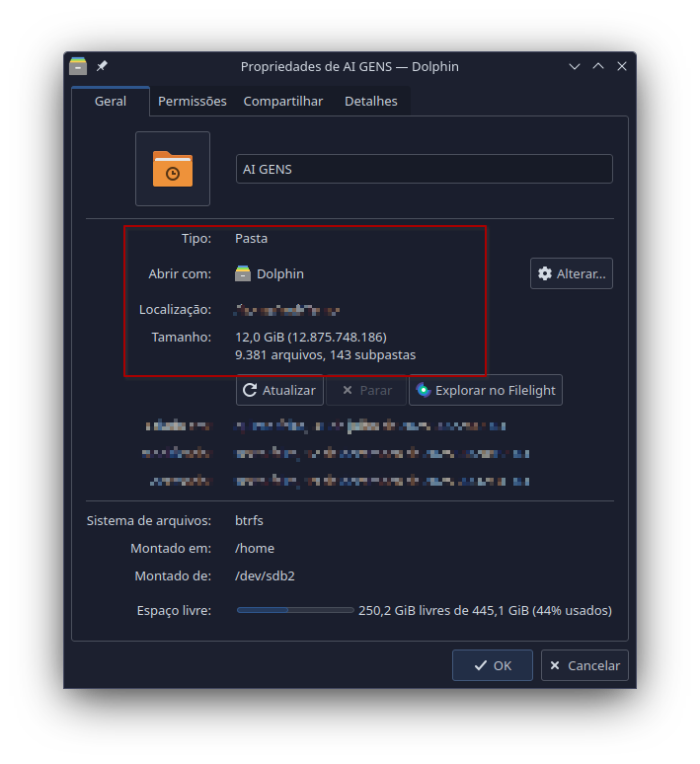Click the 'Abrir com:' label
Image resolution: width=700 pixels, height=764 pixels.
tap(180, 274)
